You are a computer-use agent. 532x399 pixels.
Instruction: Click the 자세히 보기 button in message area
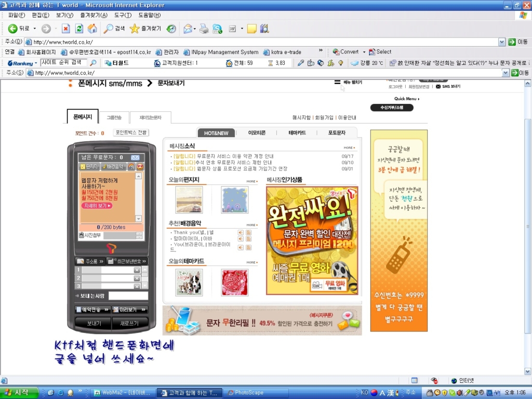[97, 206]
